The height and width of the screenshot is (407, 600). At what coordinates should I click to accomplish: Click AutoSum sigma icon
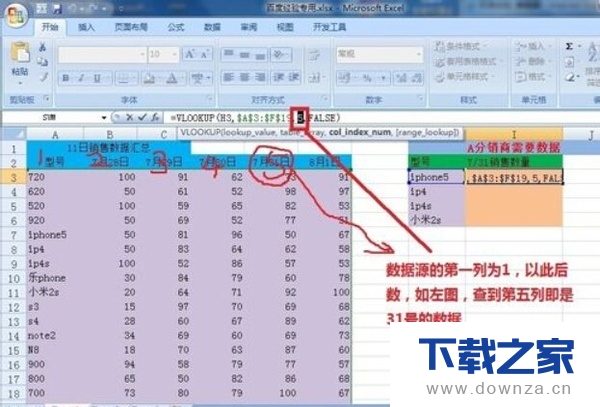[569, 47]
